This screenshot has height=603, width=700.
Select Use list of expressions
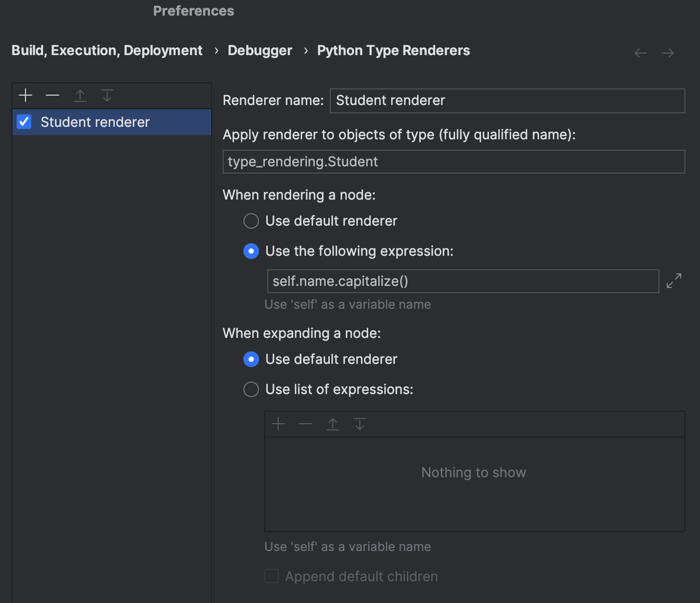point(251,389)
